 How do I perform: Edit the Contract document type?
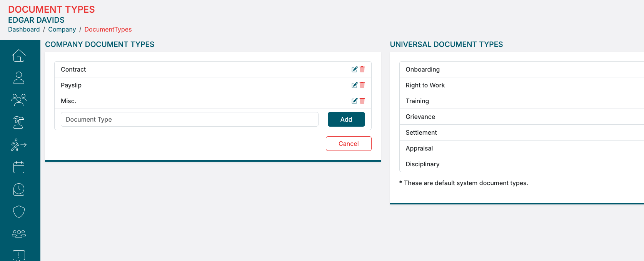(354, 69)
